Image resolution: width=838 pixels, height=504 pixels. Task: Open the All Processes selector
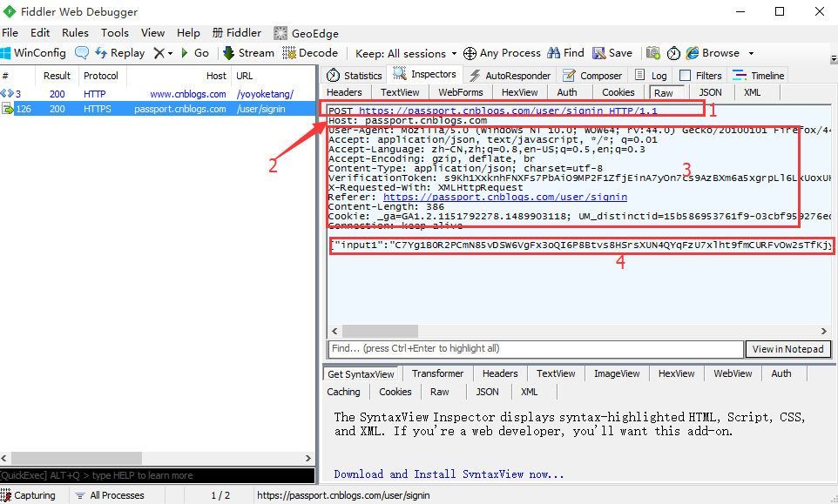(x=115, y=494)
